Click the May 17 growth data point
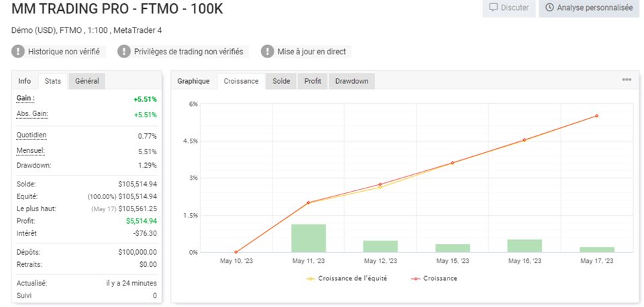 coord(596,116)
